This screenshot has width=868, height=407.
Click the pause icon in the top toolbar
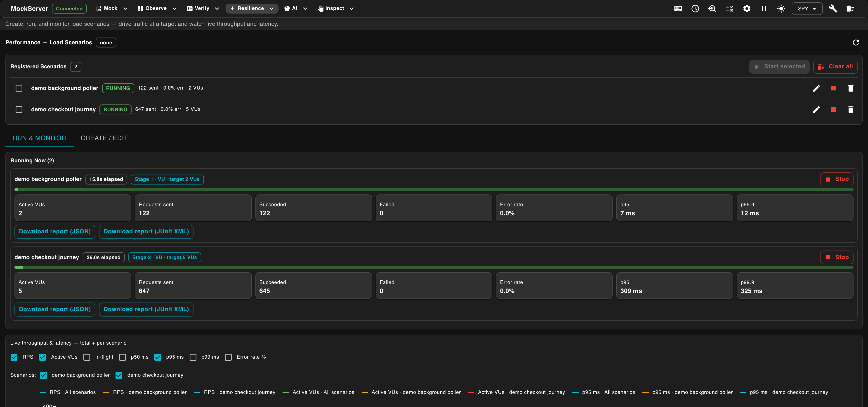pos(764,9)
